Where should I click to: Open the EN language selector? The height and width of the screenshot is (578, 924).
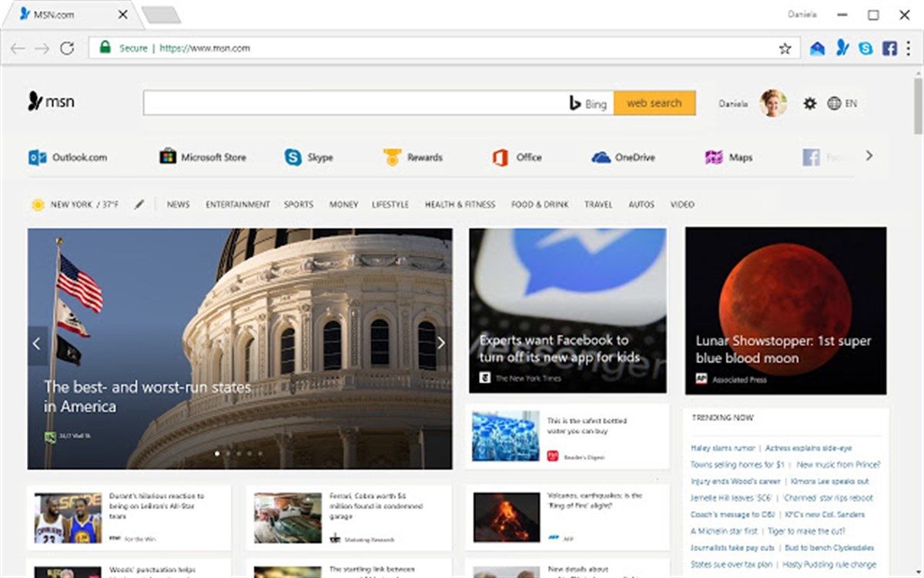click(x=842, y=103)
